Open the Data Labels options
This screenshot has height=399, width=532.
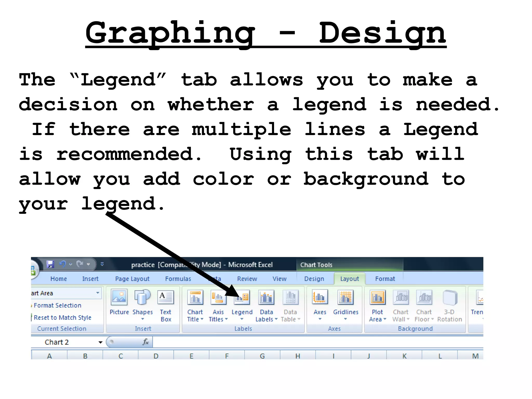266,306
